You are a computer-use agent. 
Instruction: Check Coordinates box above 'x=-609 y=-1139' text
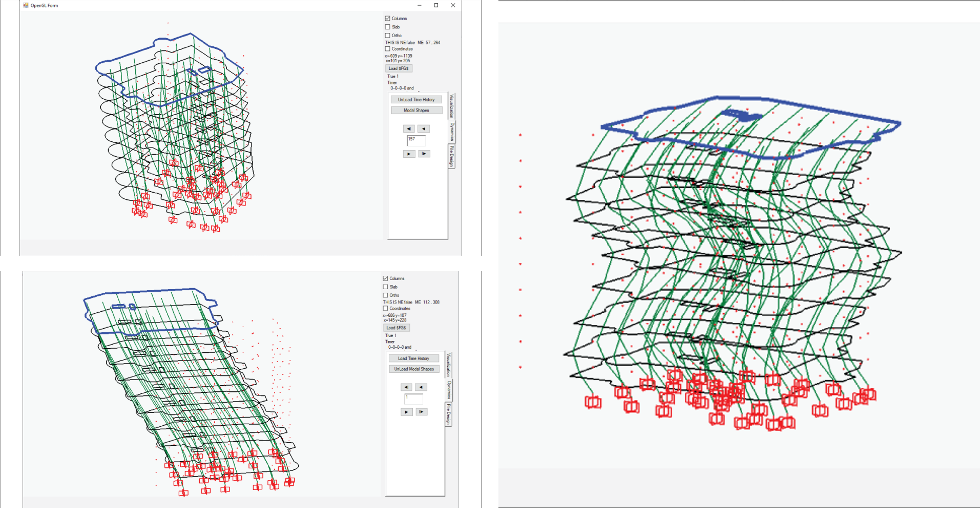(388, 49)
